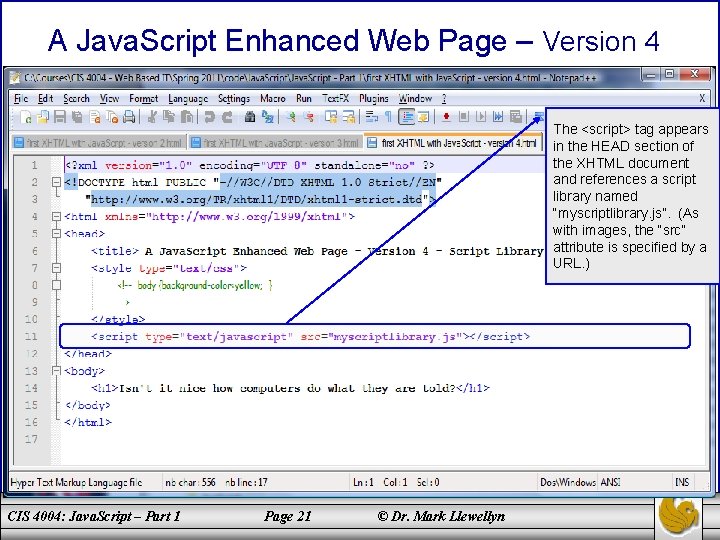
Task: Click the Replace toolbar icon
Action: [x=267, y=117]
